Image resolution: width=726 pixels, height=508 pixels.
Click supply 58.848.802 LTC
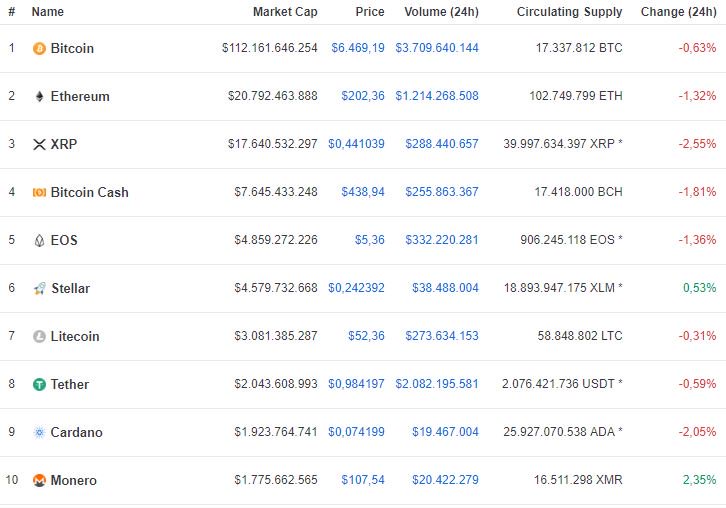[x=580, y=336]
